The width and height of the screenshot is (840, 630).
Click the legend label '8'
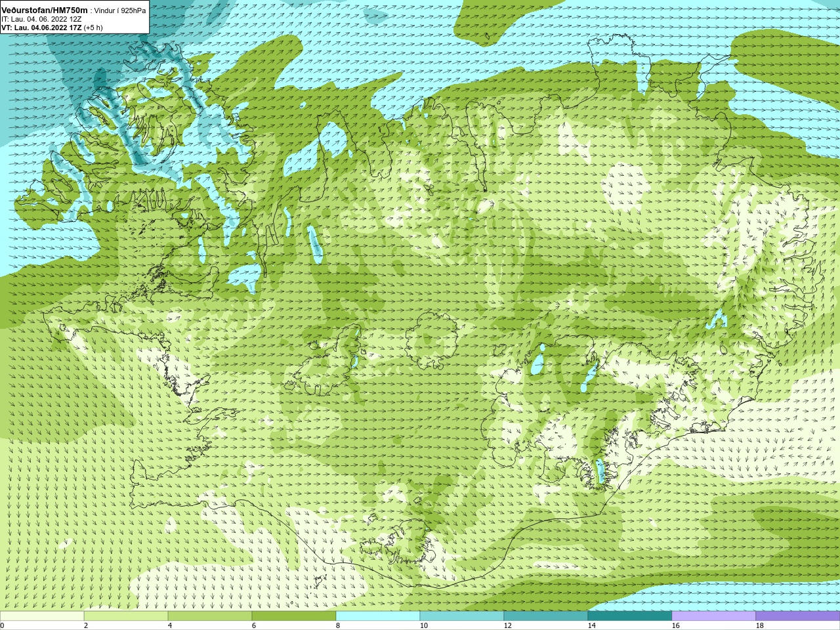coord(338,625)
